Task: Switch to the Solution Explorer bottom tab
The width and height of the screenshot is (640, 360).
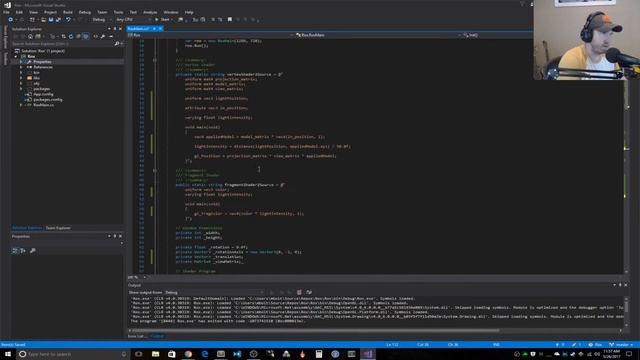Action: click(27, 228)
